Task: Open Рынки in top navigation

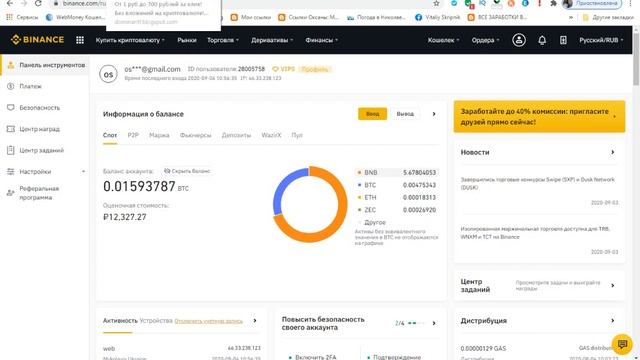Action: click(187, 40)
